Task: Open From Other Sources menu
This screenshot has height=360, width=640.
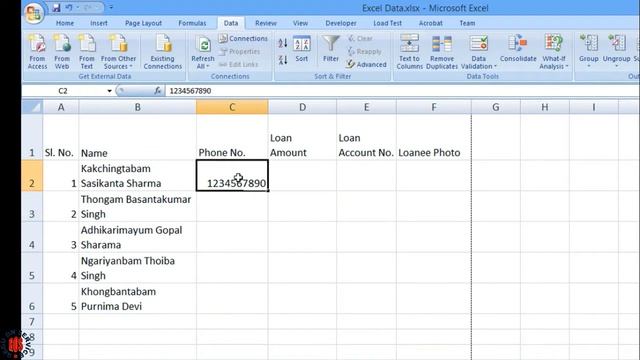Action: [118, 52]
